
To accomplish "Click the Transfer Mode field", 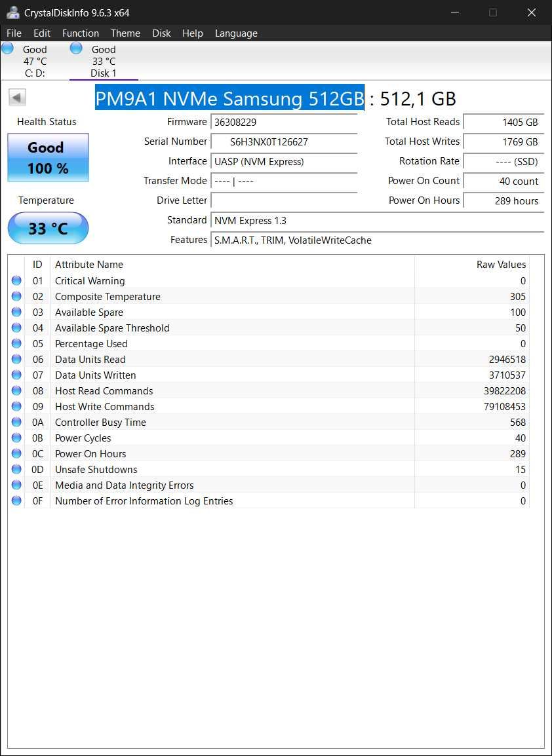I will pos(285,181).
